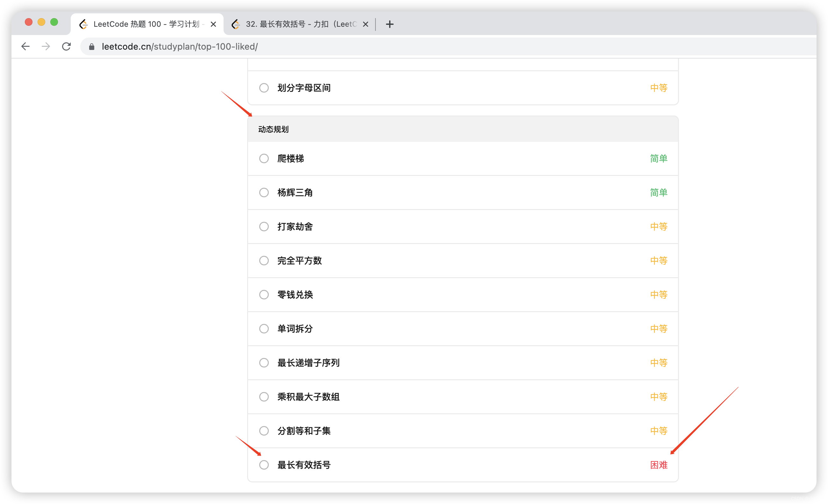Viewport: 828px width, 504px height.
Task: Toggle status circle for 最长有效括号
Action: 264,465
